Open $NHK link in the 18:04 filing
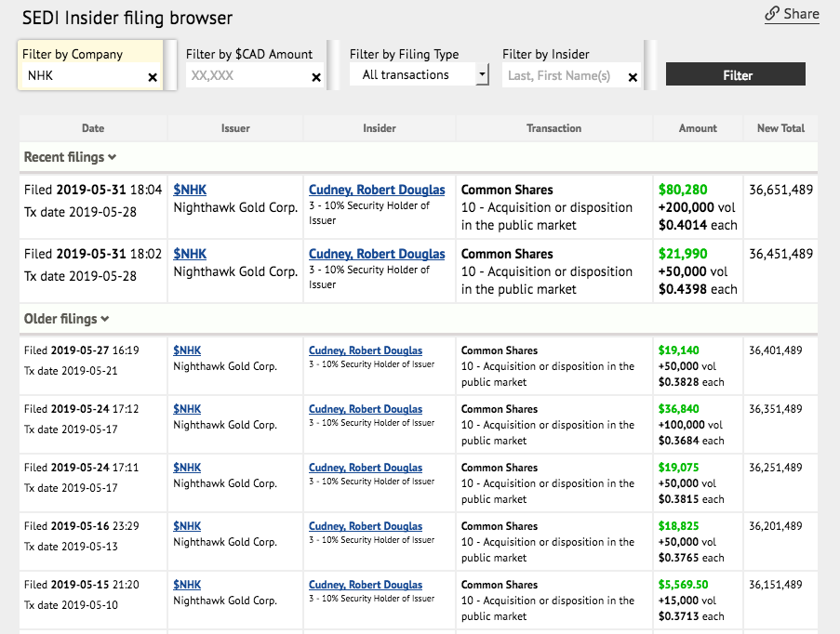Image resolution: width=840 pixels, height=634 pixels. click(x=190, y=190)
